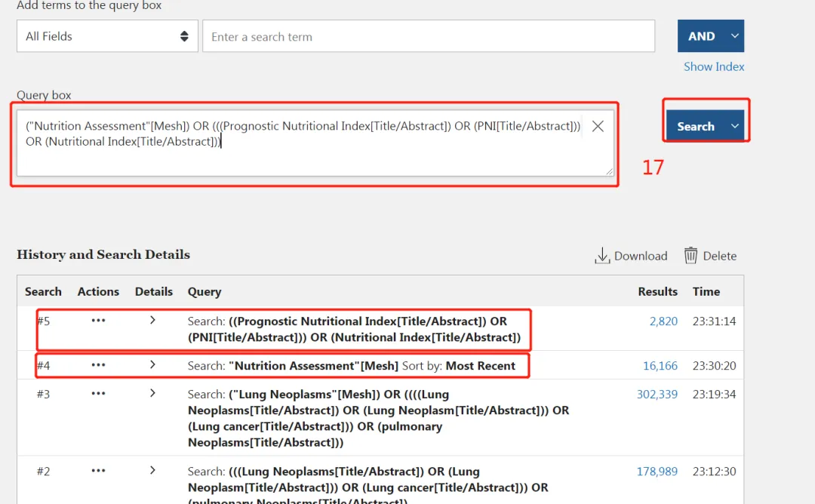The image size is (815, 504).
Task: Click the Search button
Action: click(x=696, y=126)
